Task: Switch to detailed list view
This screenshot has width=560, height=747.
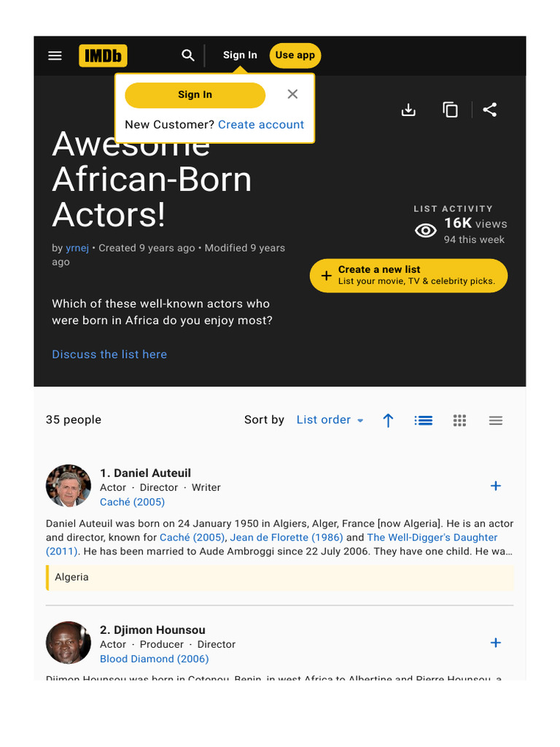Action: coord(424,420)
